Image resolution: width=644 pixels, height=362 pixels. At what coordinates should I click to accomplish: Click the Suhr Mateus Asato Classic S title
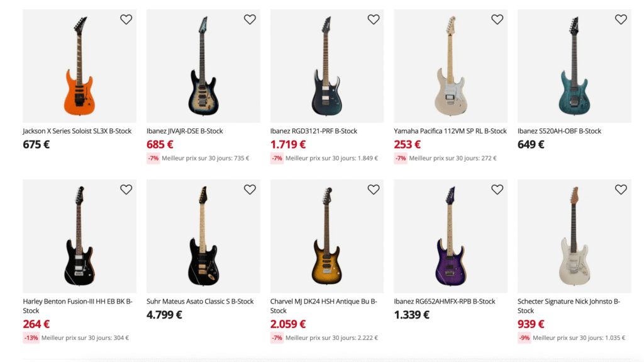point(200,302)
